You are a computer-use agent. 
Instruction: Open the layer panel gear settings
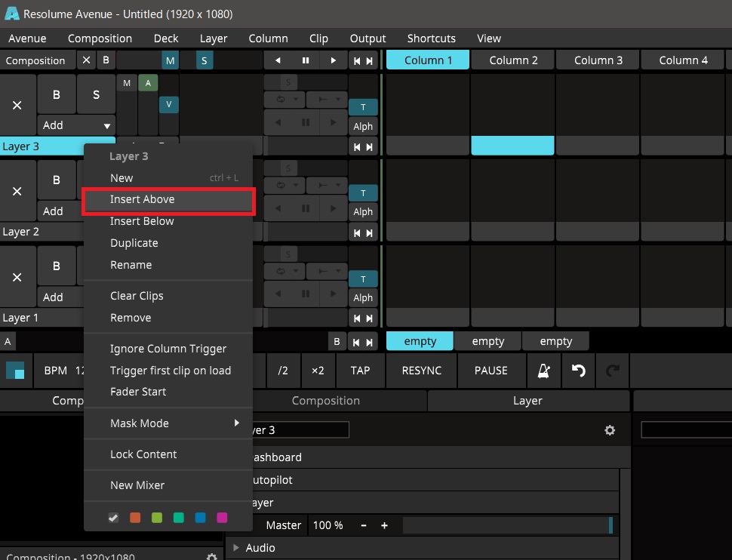610,429
